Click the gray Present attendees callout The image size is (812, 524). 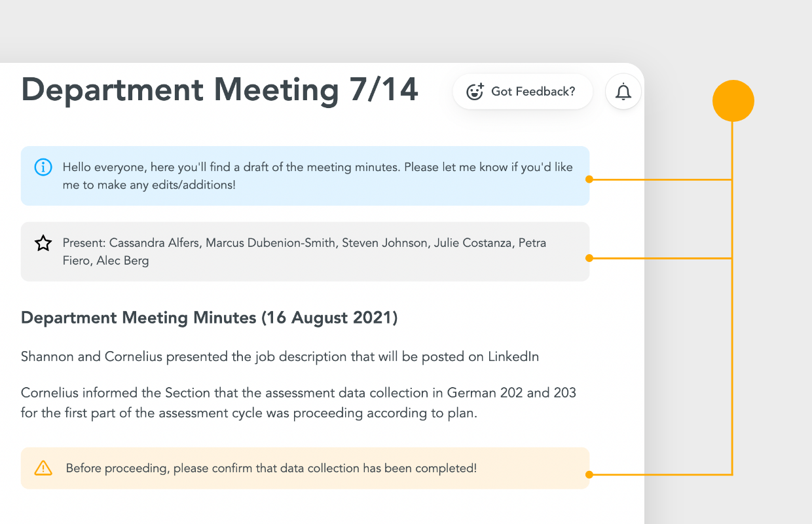pyautogui.click(x=305, y=252)
